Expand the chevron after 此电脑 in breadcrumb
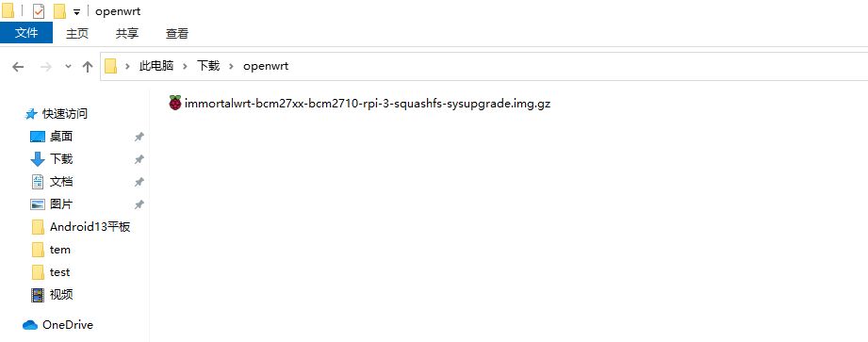Image resolution: width=868 pixels, height=342 pixels. (x=186, y=66)
